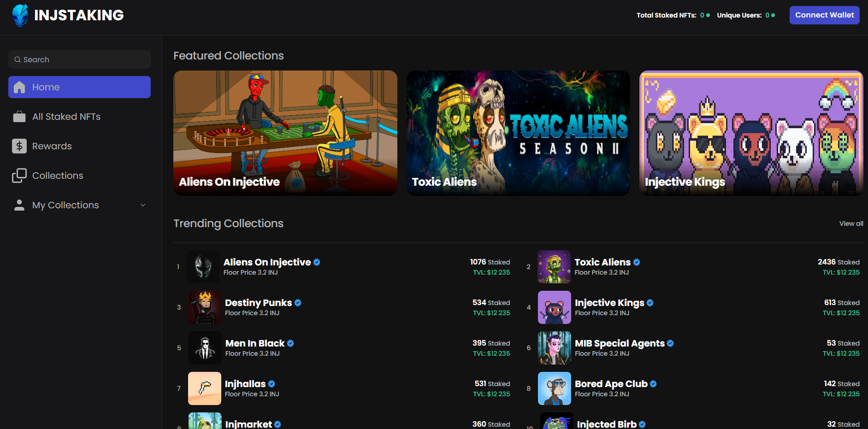The image size is (868, 429).
Task: Open Toxic Aliens trending avatar
Action: tap(554, 267)
